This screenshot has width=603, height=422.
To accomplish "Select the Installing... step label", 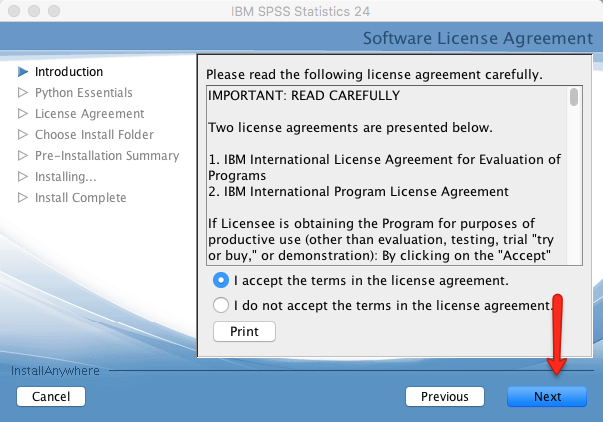I will coord(66,177).
